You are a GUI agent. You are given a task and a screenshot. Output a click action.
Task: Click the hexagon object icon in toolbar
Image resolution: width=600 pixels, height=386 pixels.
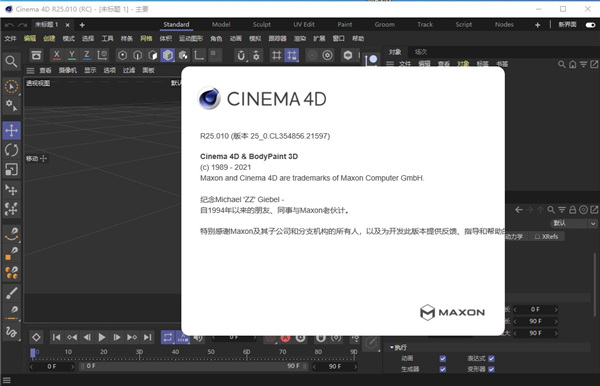[x=348, y=55]
